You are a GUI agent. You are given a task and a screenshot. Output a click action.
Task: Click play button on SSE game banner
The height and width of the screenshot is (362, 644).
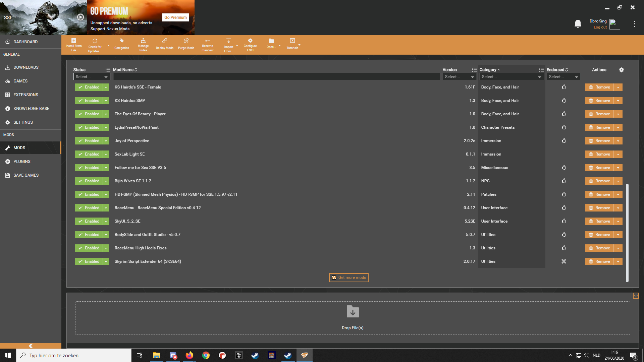[x=80, y=17]
